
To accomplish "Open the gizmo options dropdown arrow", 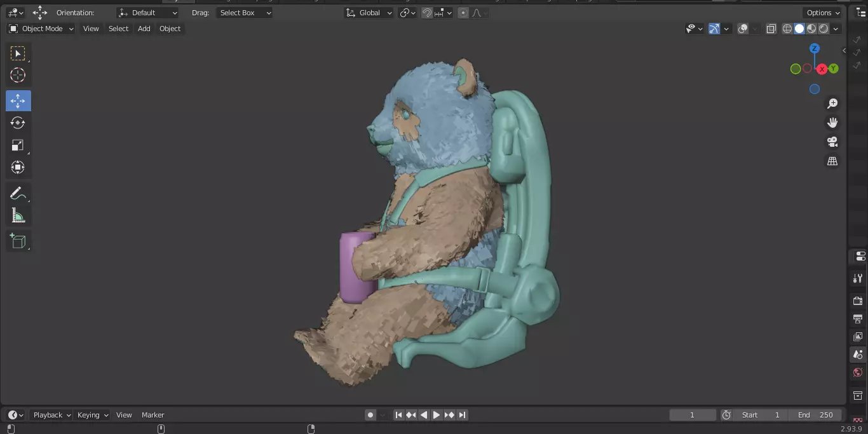I will coord(726,29).
